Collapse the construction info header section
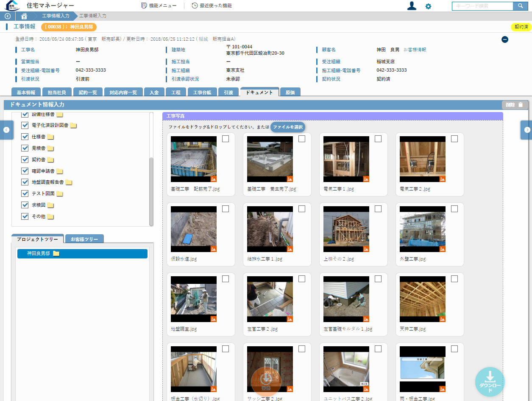Viewport: 532px width, 401px height. pyautogui.click(x=504, y=39)
